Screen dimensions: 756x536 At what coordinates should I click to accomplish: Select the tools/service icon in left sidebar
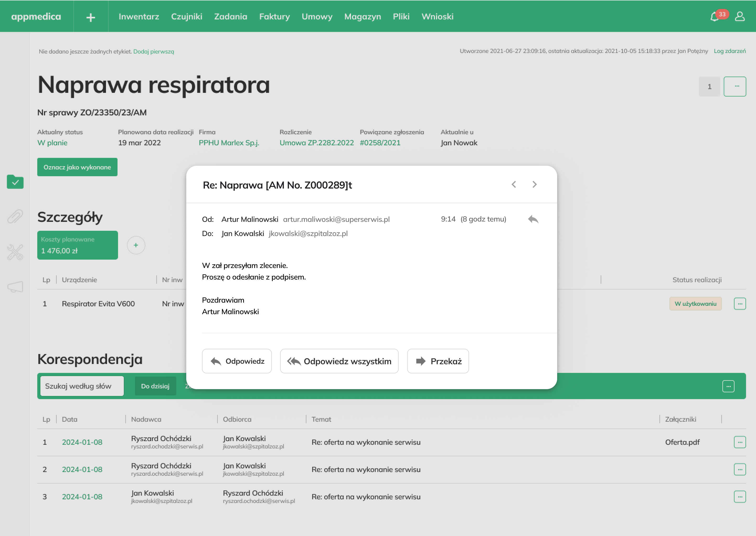click(x=15, y=252)
